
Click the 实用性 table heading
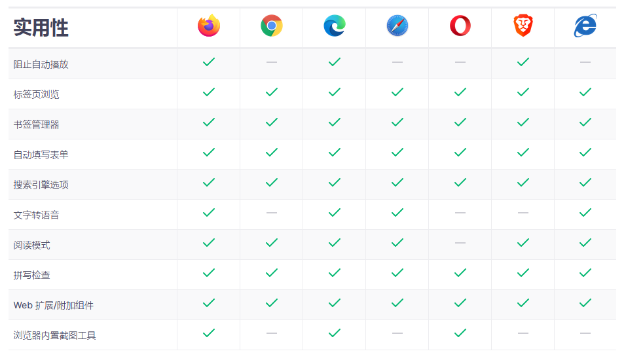(41, 27)
